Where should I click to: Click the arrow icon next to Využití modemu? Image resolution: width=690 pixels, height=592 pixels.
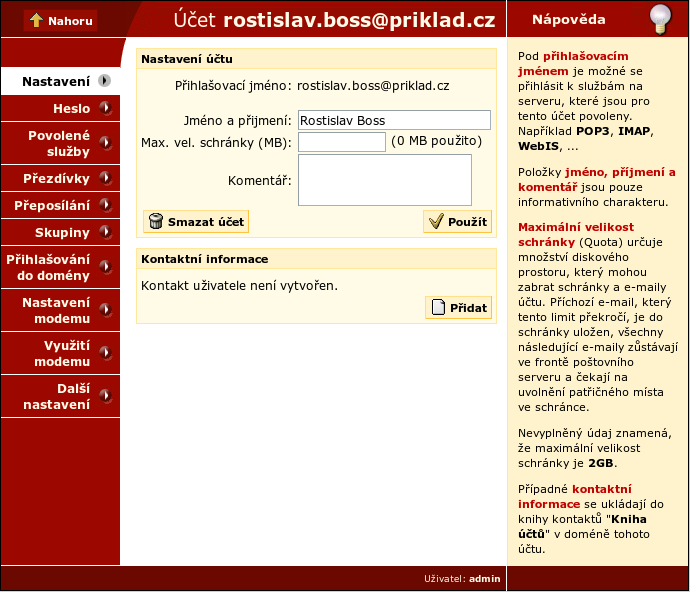(x=105, y=353)
